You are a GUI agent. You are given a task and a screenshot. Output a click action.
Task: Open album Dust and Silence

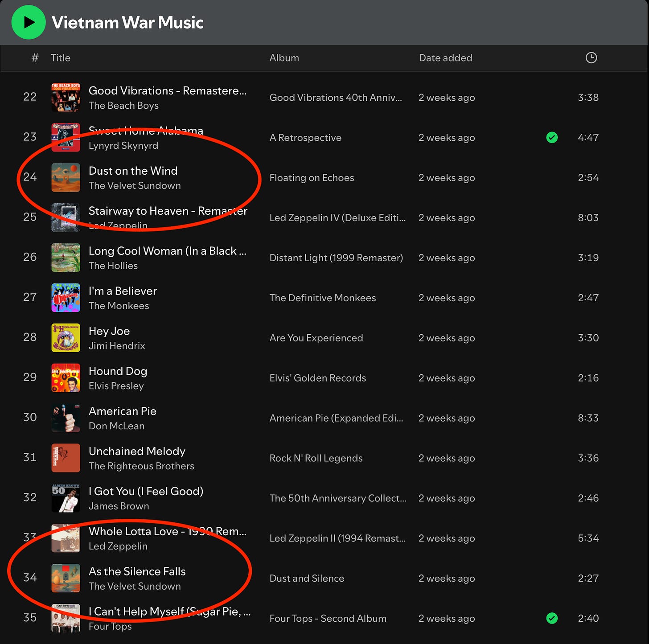point(307,579)
